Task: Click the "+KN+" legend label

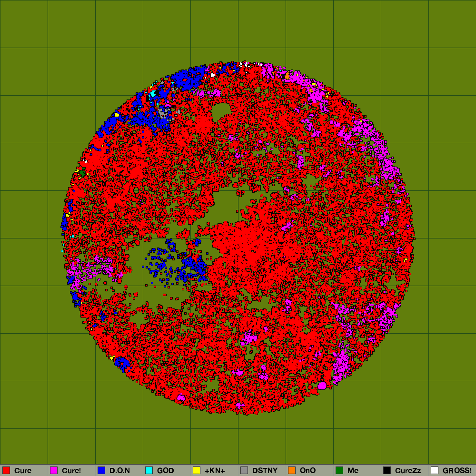Action: point(215,471)
